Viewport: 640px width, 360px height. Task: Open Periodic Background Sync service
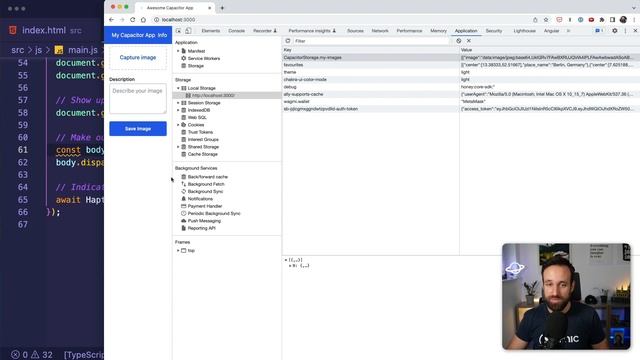point(214,213)
